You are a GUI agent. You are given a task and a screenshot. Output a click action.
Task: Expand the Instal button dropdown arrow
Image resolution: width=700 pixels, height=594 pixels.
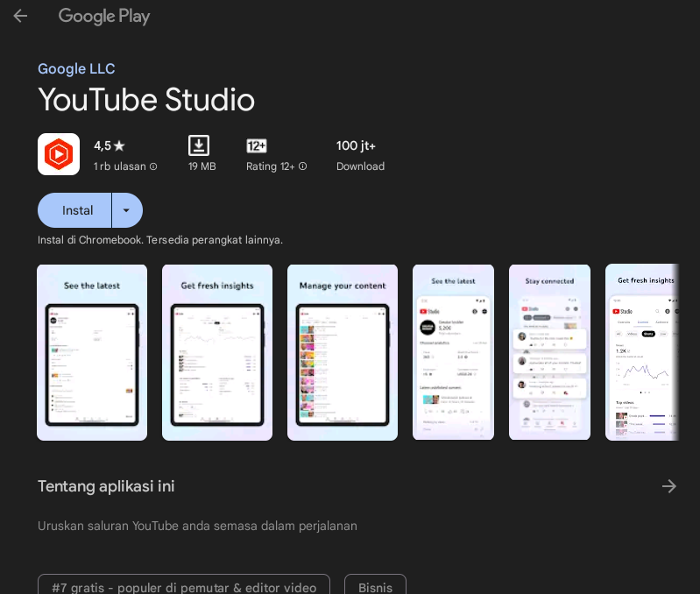[x=127, y=210]
